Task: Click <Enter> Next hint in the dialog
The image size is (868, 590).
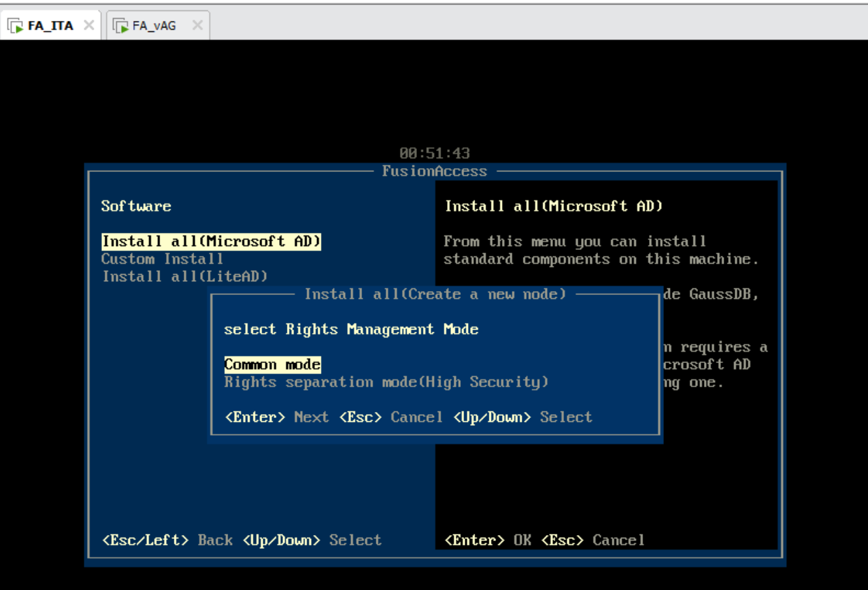Action: point(276,417)
